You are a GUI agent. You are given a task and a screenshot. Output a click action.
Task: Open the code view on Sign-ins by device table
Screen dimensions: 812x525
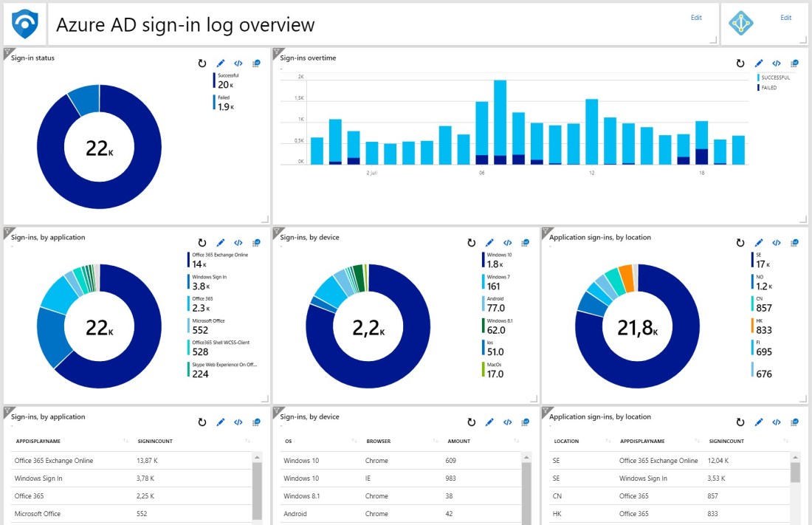click(508, 422)
